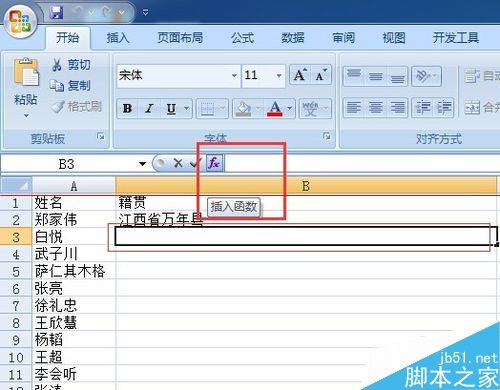
Task: Toggle underline formatting
Action: 171,108
